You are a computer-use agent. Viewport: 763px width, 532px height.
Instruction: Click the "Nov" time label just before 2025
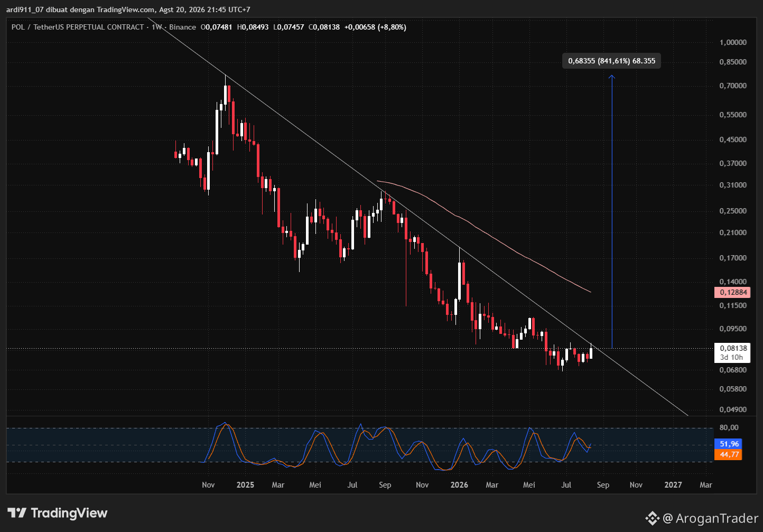pos(208,485)
